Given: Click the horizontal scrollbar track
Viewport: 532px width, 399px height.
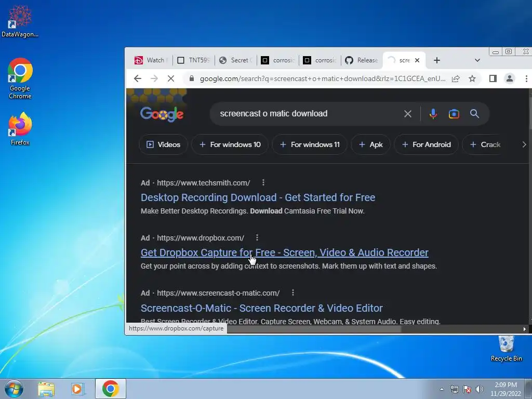Looking at the screenshot, I should (461, 329).
